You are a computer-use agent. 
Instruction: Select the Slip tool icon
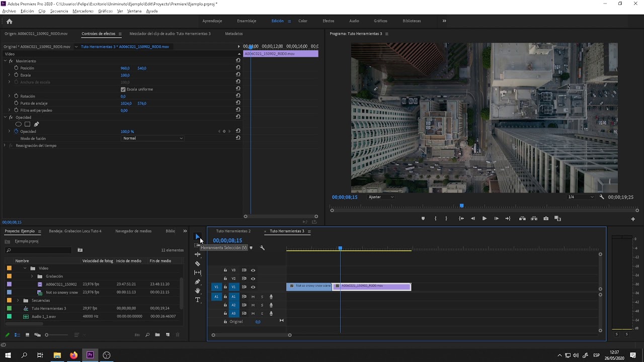point(197,273)
